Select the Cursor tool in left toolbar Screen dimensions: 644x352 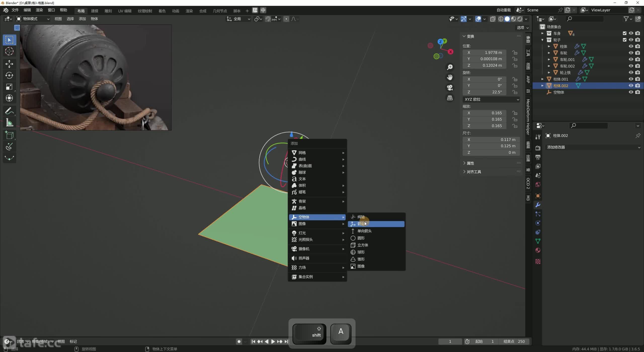9,51
